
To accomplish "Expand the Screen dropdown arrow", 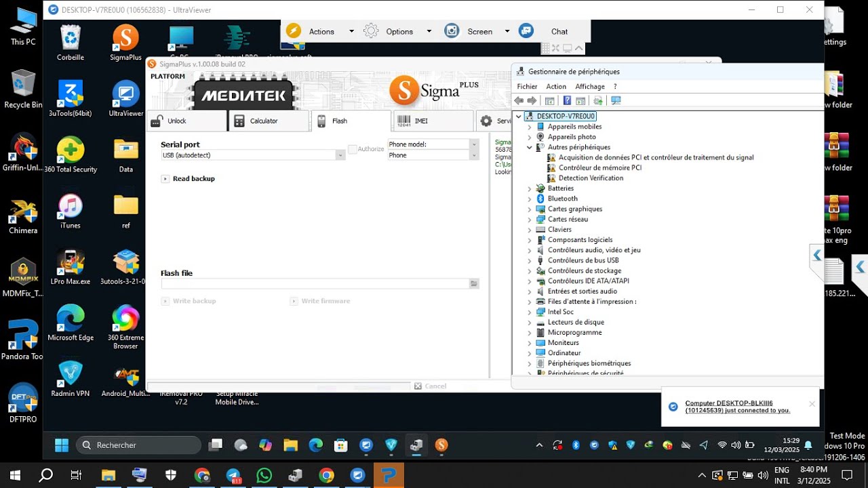I will coord(507,31).
